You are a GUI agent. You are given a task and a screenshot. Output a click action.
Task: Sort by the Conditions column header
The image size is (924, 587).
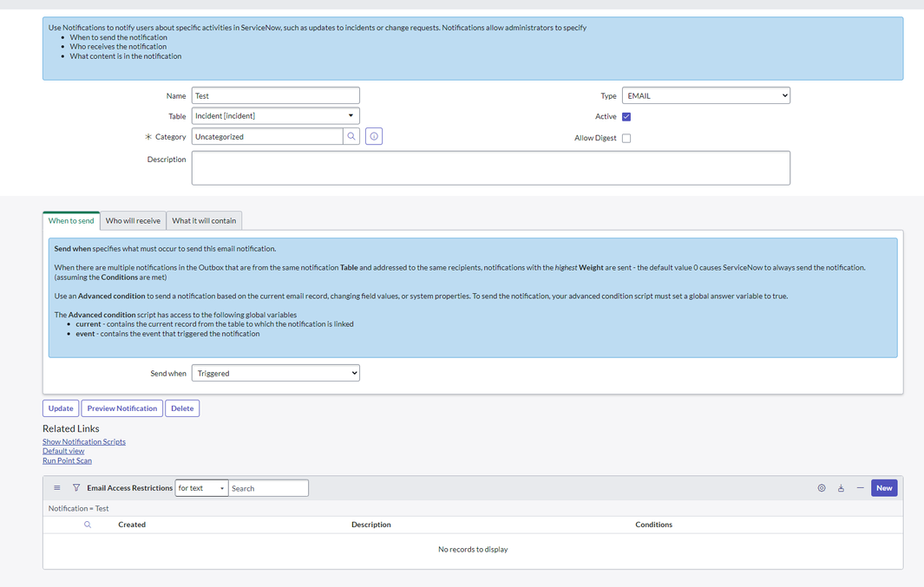653,525
